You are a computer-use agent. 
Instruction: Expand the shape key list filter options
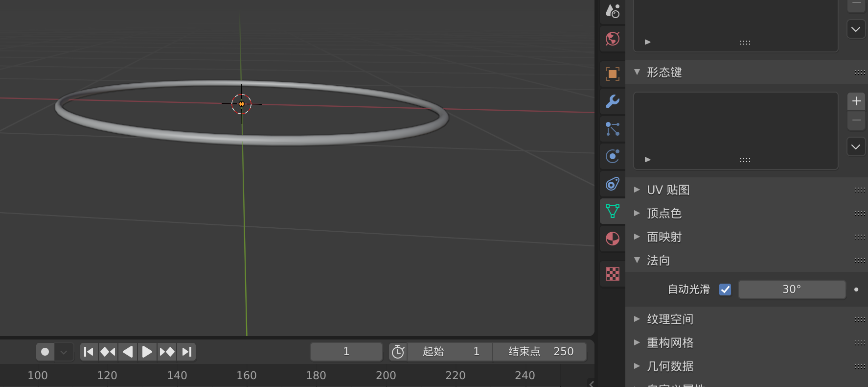point(648,160)
